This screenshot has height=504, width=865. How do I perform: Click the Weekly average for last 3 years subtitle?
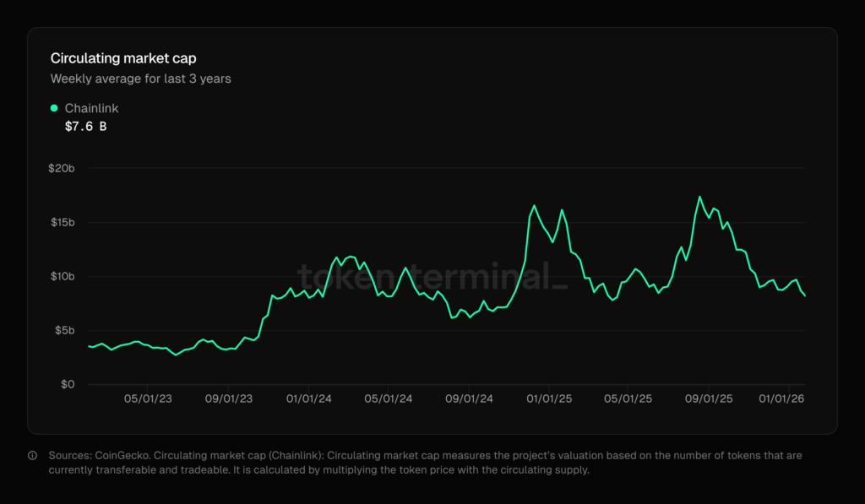140,79
